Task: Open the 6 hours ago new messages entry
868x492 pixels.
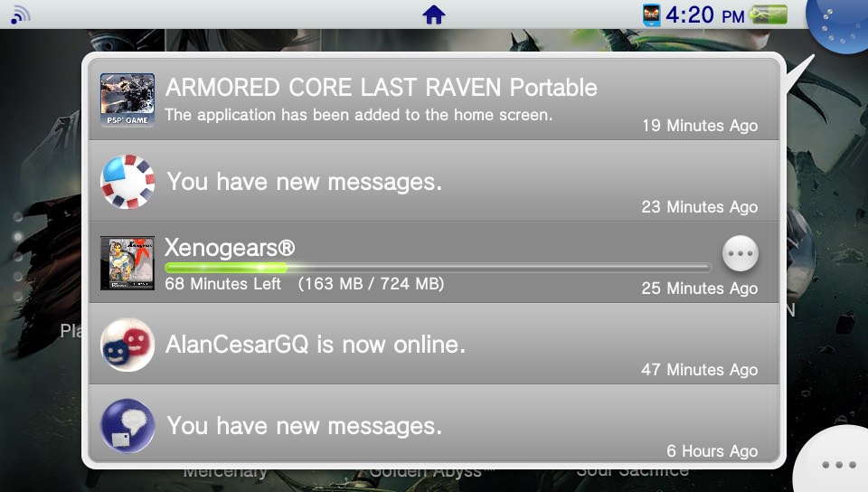Action: (434, 423)
